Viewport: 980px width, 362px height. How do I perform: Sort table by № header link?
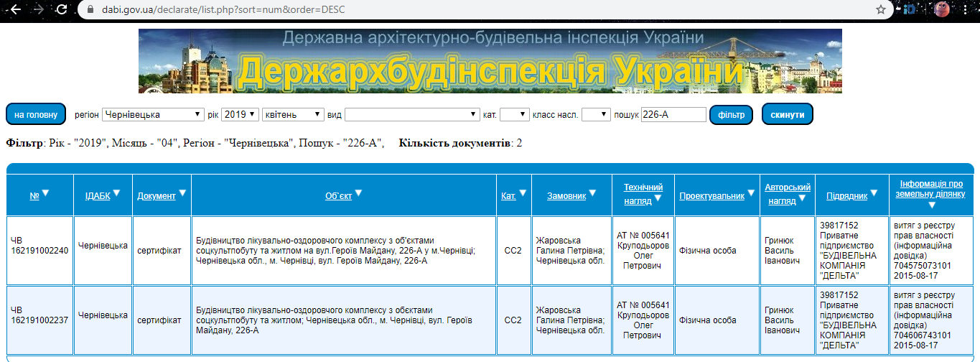[x=34, y=195]
